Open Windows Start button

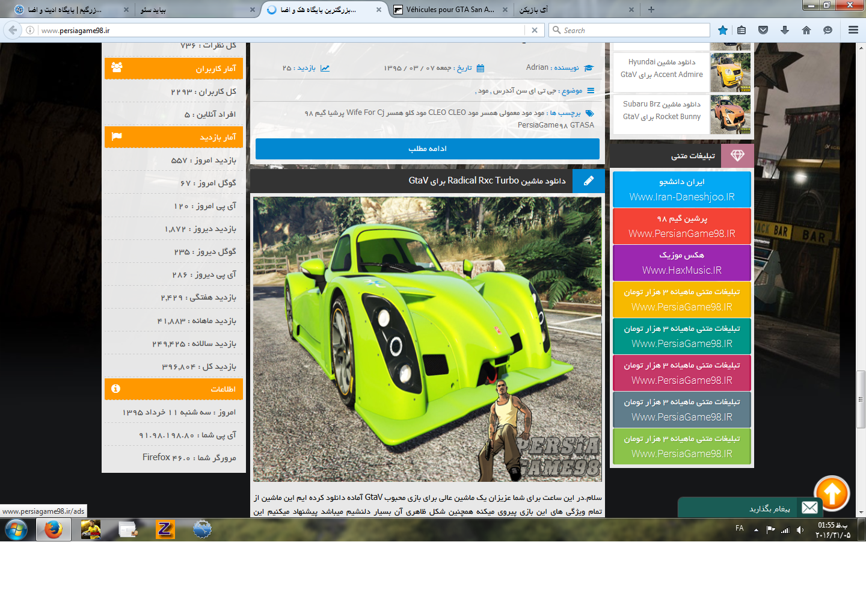pos(16,529)
